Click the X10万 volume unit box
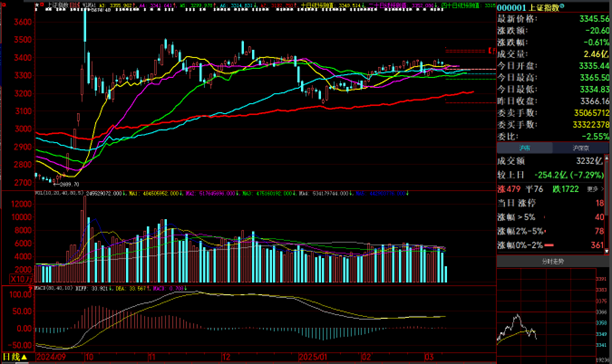This screenshot has width=612, height=364. [x=21, y=279]
